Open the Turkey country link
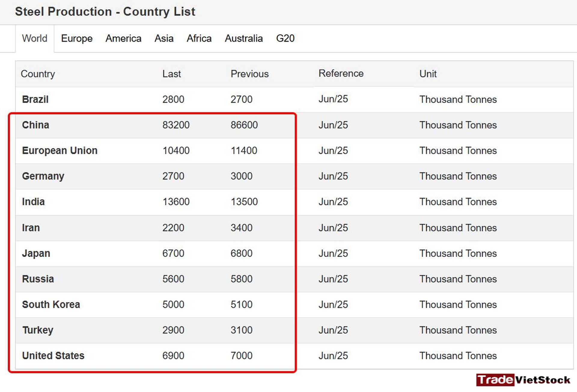The width and height of the screenshot is (577, 392). click(x=38, y=330)
